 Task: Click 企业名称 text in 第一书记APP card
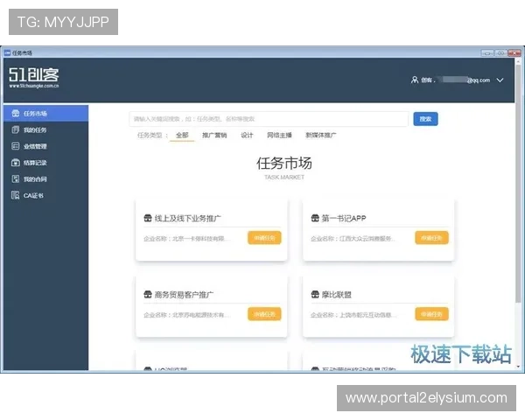[353, 239]
